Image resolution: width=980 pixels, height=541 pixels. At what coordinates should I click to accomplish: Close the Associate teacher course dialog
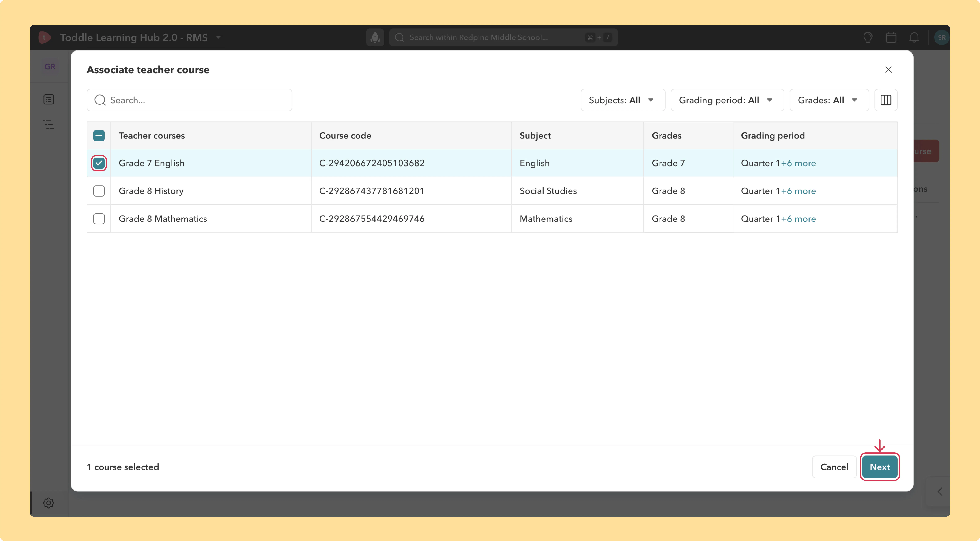pos(888,70)
